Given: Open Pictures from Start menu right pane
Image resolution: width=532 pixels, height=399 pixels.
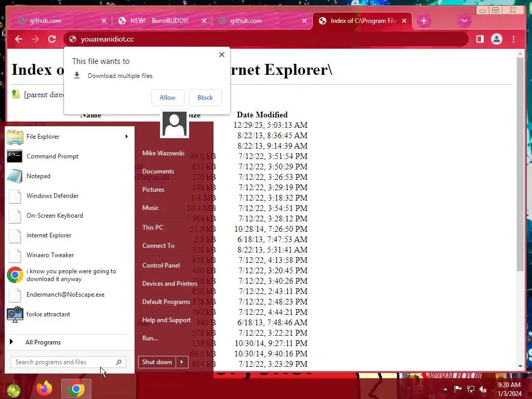Looking at the screenshot, I should point(153,190).
